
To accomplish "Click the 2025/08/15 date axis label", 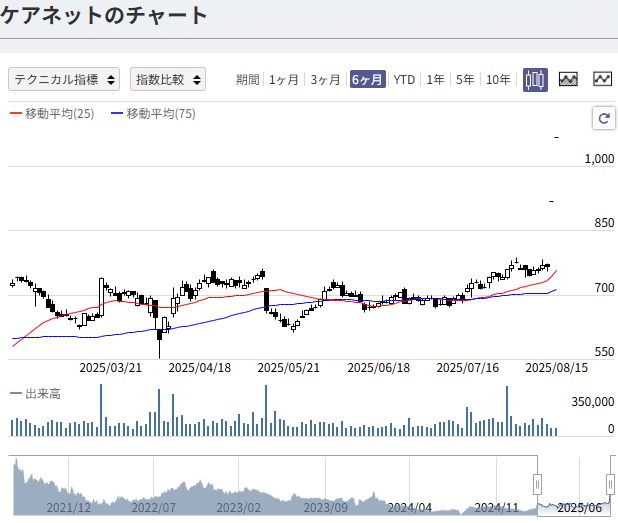I will pos(557,368).
